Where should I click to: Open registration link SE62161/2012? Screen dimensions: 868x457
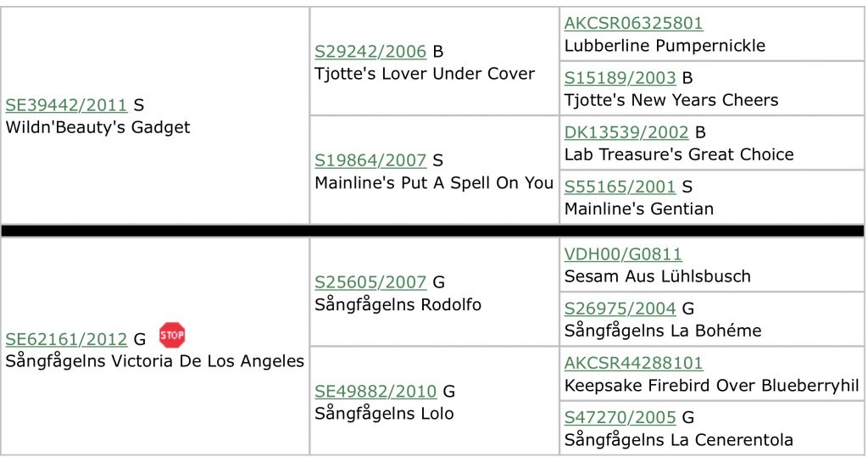(66, 338)
